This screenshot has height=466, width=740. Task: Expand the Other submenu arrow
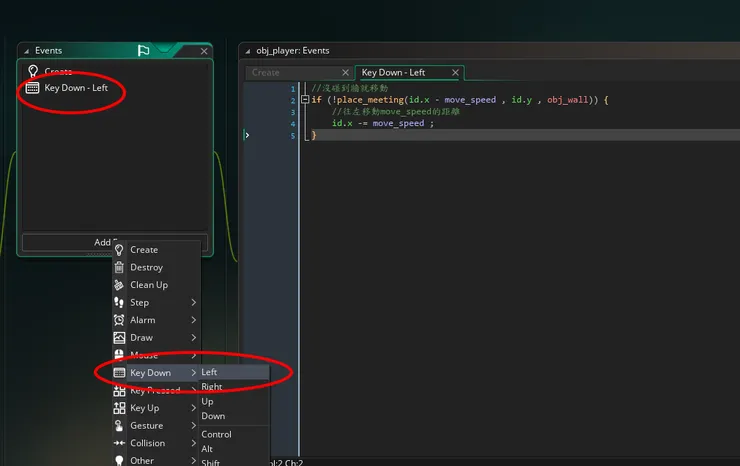tap(193, 460)
